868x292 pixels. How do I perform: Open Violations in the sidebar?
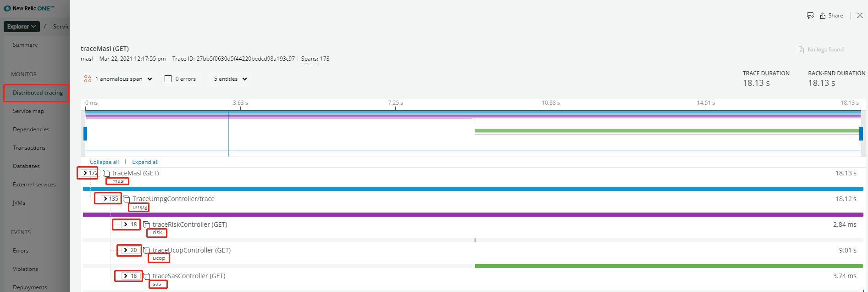pyautogui.click(x=25, y=269)
